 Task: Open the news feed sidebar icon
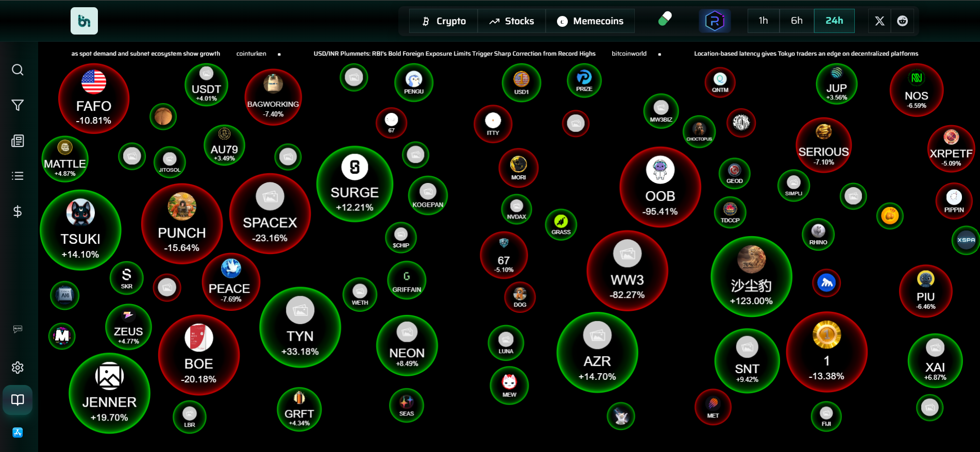click(18, 141)
